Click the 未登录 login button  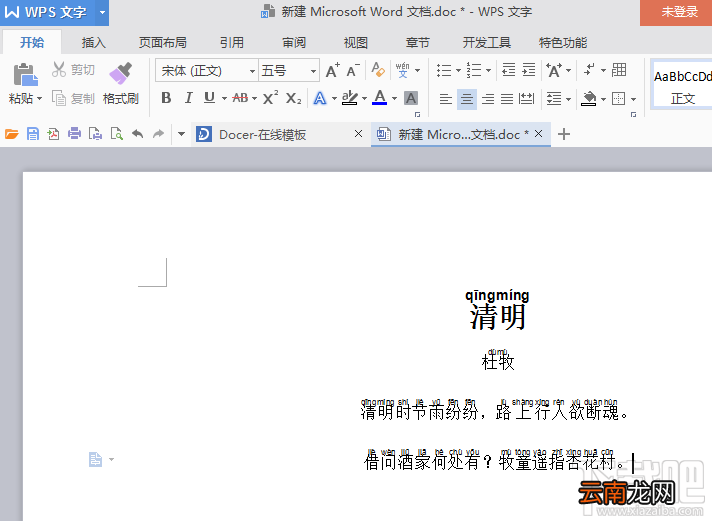(x=676, y=12)
